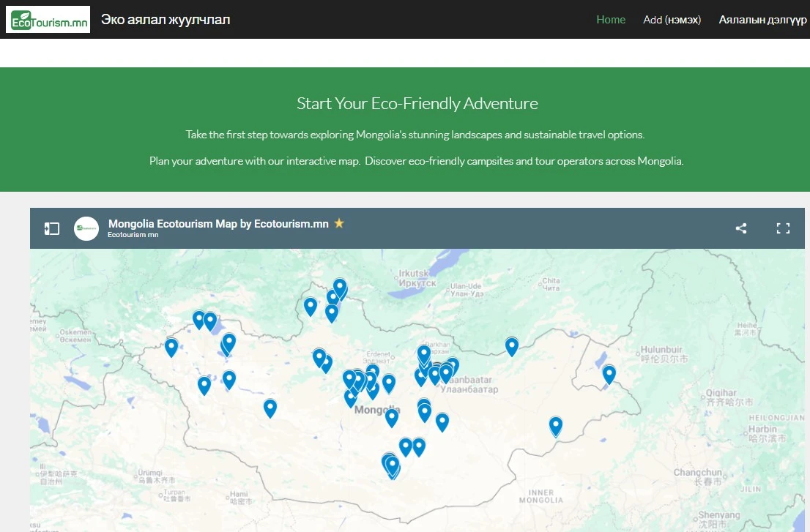View the map in fullscreen
This screenshot has height=532, width=810.
coord(783,228)
